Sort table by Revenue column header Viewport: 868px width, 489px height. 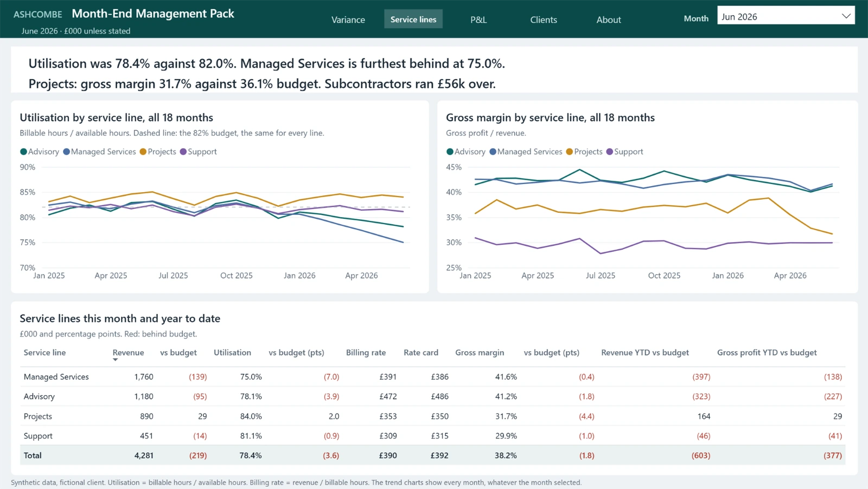click(x=128, y=352)
